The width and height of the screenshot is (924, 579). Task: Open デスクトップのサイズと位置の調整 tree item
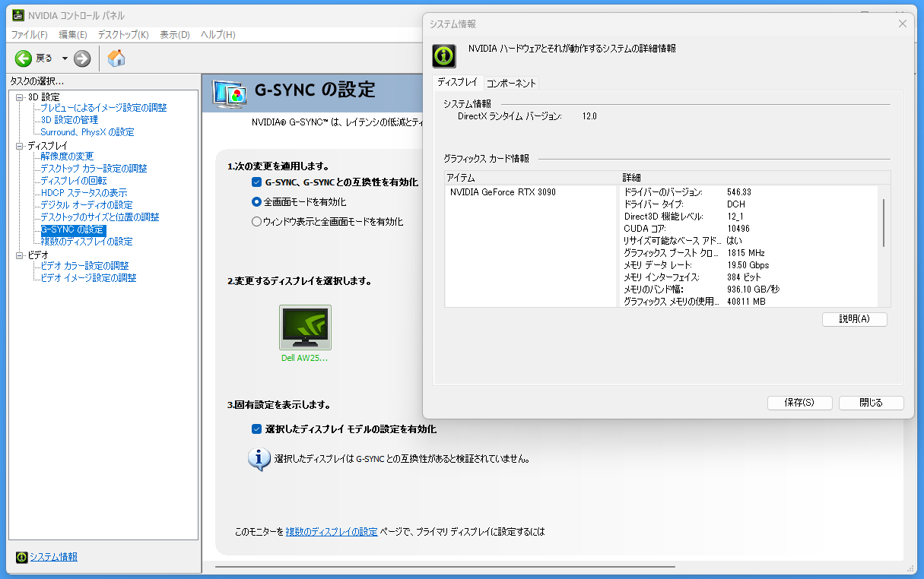click(100, 217)
